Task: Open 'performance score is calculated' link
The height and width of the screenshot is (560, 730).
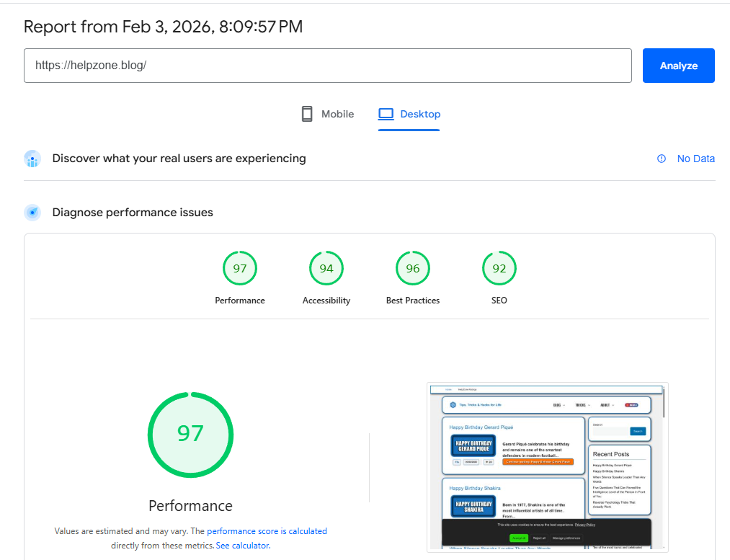Action: click(x=267, y=531)
